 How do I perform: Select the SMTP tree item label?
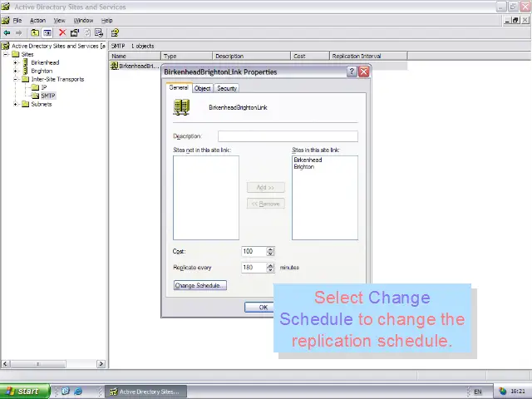(48, 96)
